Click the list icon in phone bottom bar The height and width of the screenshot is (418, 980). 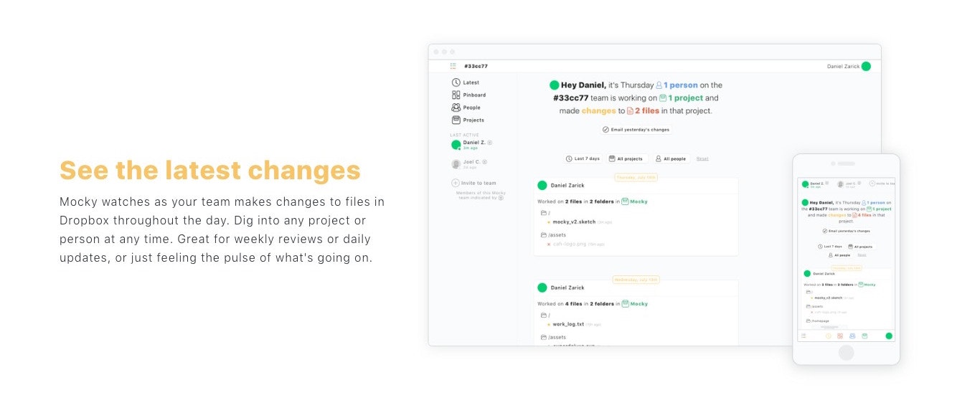tap(804, 336)
